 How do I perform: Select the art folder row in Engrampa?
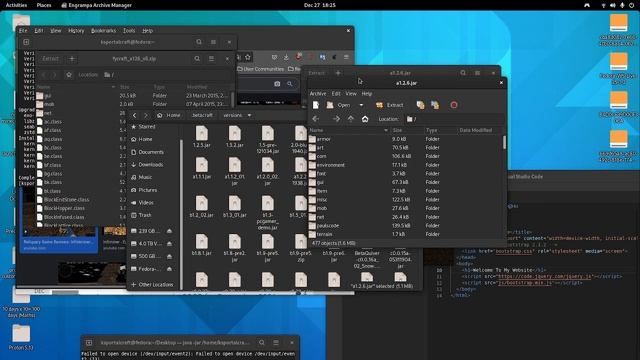coord(405,148)
